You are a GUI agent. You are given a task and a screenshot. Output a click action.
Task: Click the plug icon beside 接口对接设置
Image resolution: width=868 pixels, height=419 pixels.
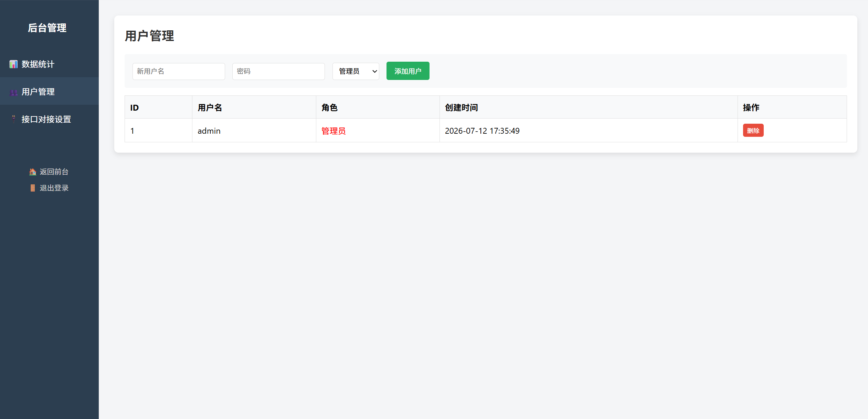(13, 119)
